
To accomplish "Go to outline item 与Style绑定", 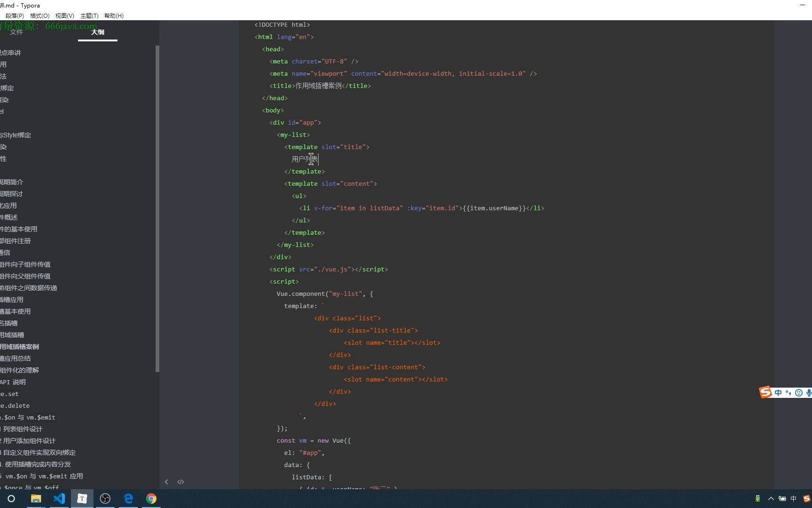I will (16, 135).
